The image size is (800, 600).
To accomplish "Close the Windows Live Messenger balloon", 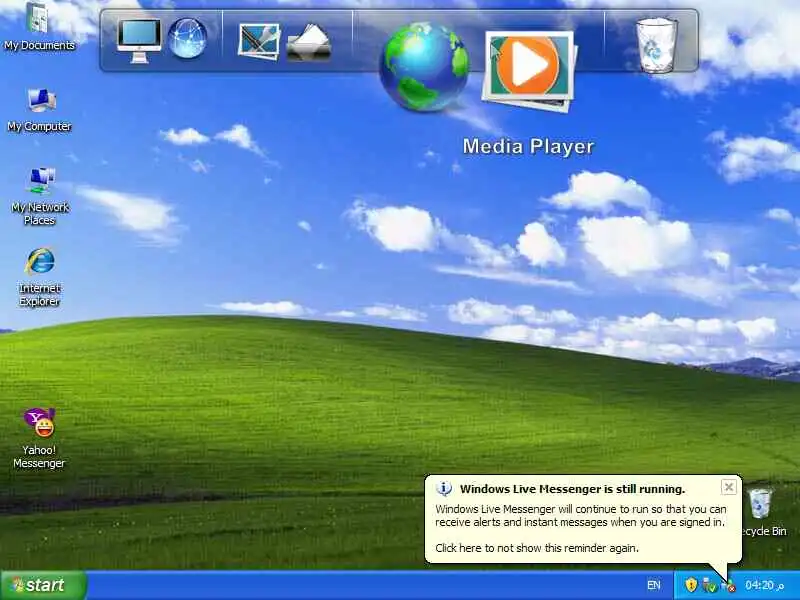I will tap(729, 487).
